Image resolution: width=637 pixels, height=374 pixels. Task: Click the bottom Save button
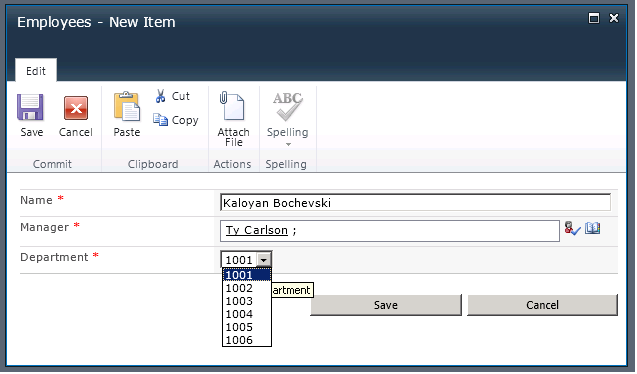click(x=386, y=305)
